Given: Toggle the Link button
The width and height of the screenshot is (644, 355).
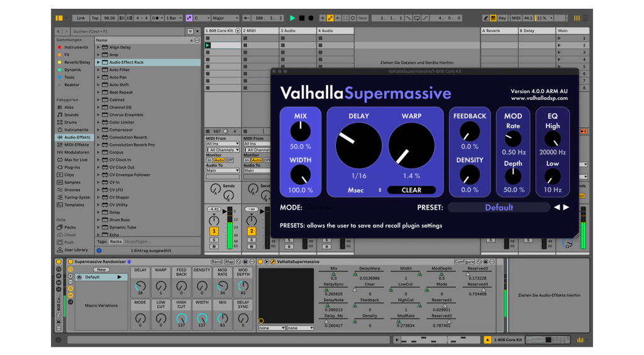Looking at the screenshot, I should click(x=81, y=18).
